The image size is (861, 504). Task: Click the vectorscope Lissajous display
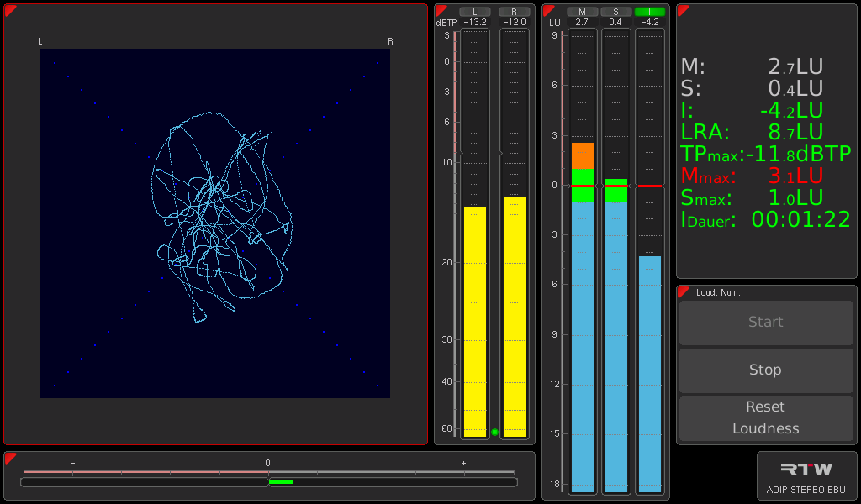tap(215, 223)
